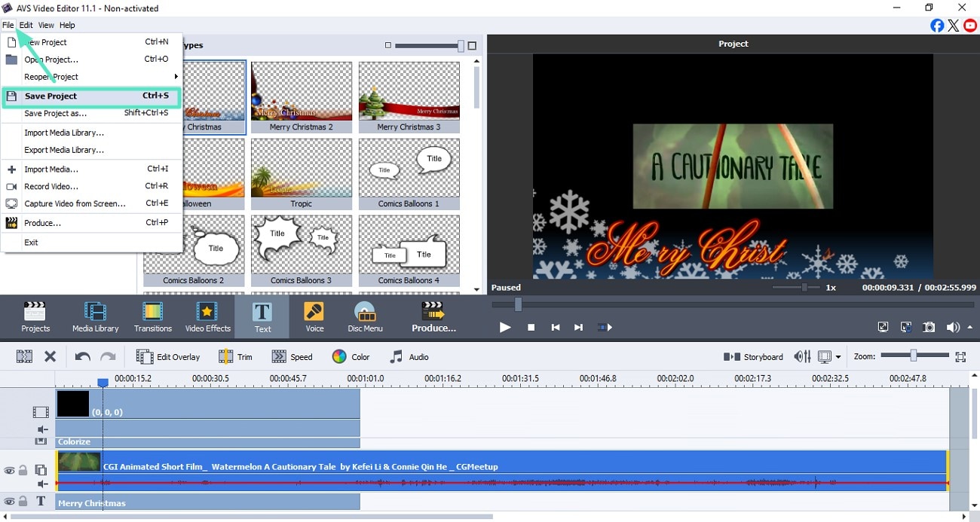Click the next scene playback icon
The height and width of the screenshot is (522, 980).
pos(605,328)
